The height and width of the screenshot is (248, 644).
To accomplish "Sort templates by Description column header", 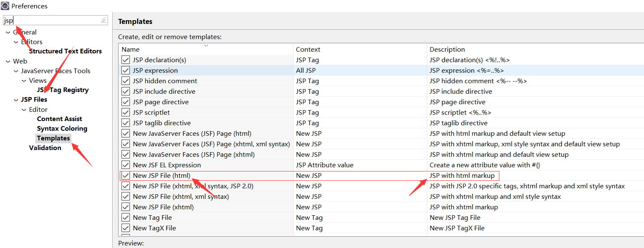I will 535,49.
